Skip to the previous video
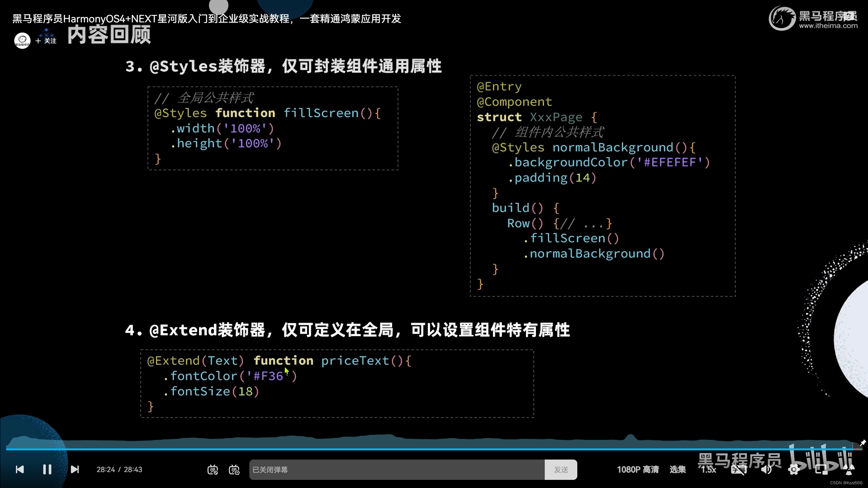Viewport: 868px width, 488px height. coord(20,469)
